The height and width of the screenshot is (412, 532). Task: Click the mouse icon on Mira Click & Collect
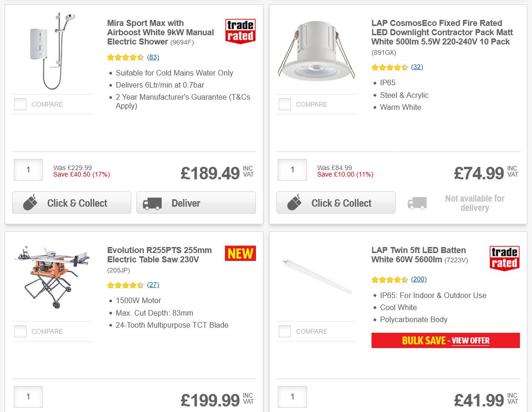[29, 203]
